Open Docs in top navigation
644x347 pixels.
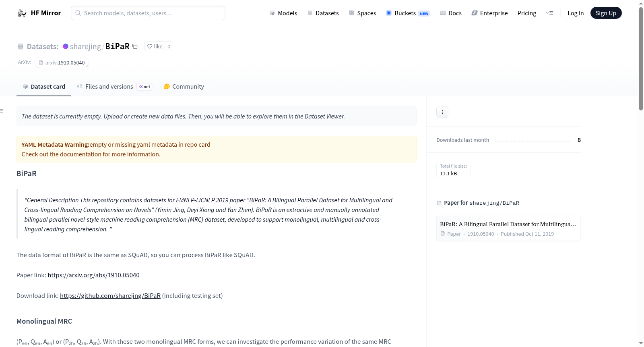point(451,13)
